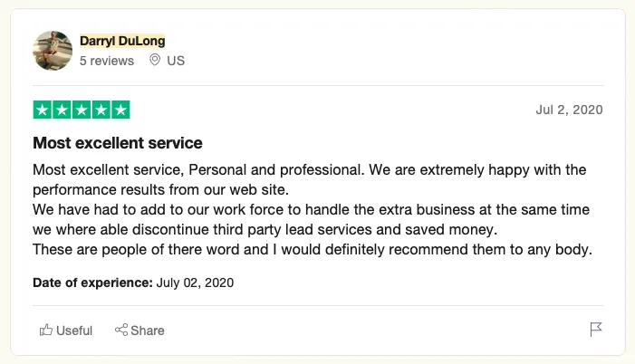Click the third green rating star
The image size is (635, 364).
82,110
